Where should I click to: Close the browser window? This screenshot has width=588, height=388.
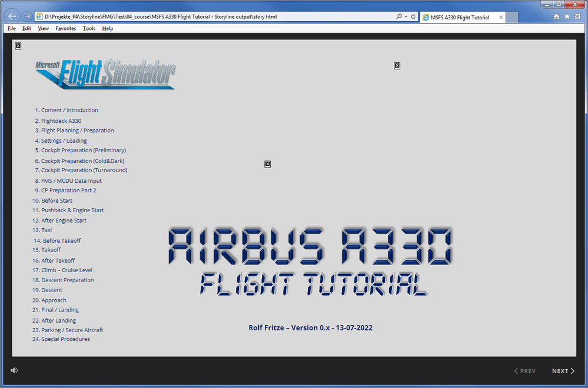tap(575, 5)
